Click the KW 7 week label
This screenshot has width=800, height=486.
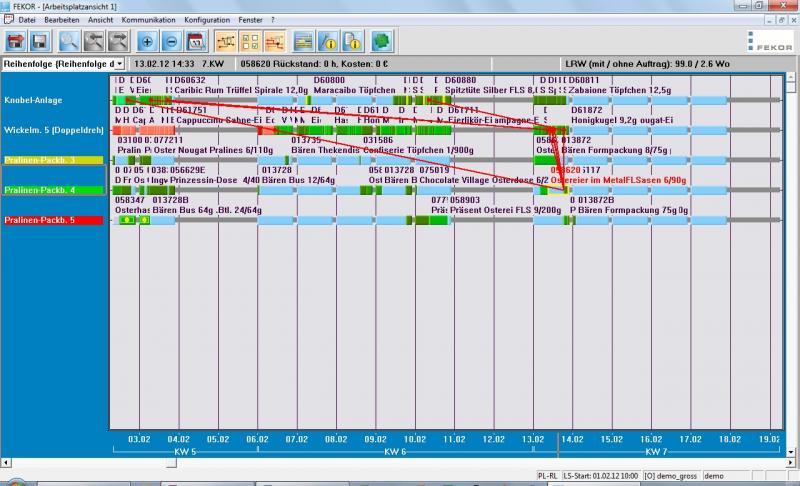pos(656,451)
